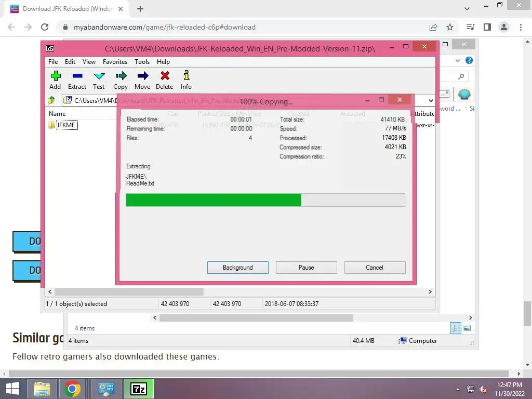Click the 7-Zip title bar icon
This screenshot has height=399, width=532.
[x=50, y=48]
